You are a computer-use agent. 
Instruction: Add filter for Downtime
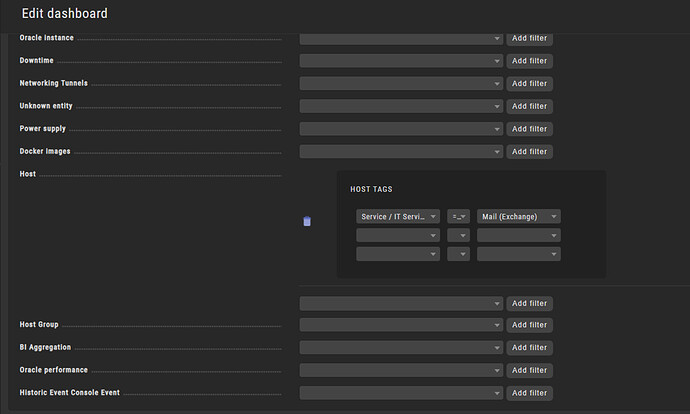tap(529, 61)
